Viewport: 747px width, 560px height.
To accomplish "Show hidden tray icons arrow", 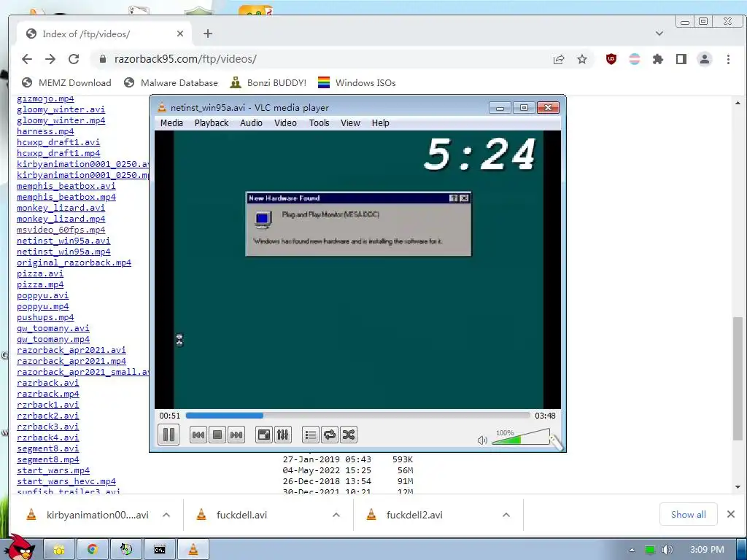I will tap(632, 550).
